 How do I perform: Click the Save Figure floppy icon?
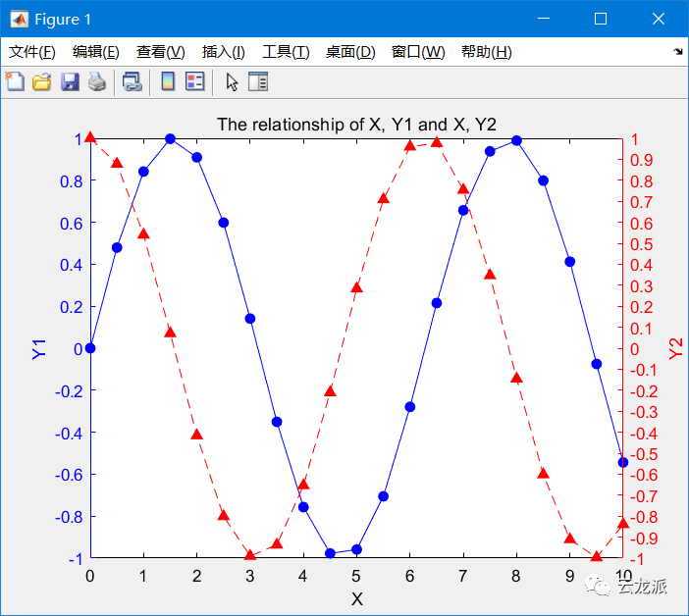[x=70, y=82]
